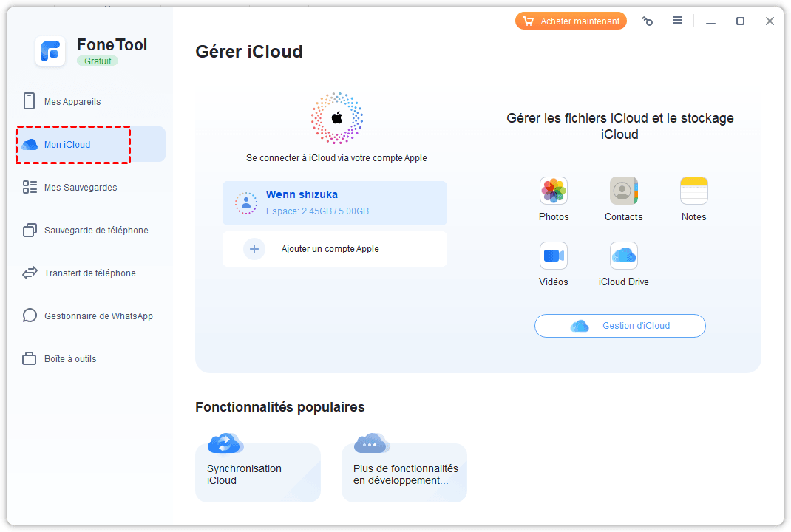Open the Notes iCloud icon
The width and height of the screenshot is (791, 532).
coord(693,191)
